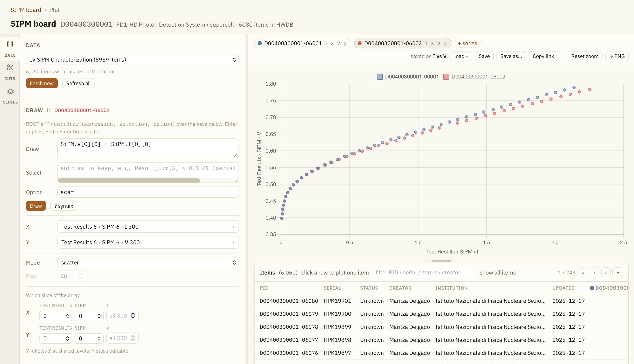
Task: Remove series D00400300001-06002 with its x
Action: (x=445, y=44)
